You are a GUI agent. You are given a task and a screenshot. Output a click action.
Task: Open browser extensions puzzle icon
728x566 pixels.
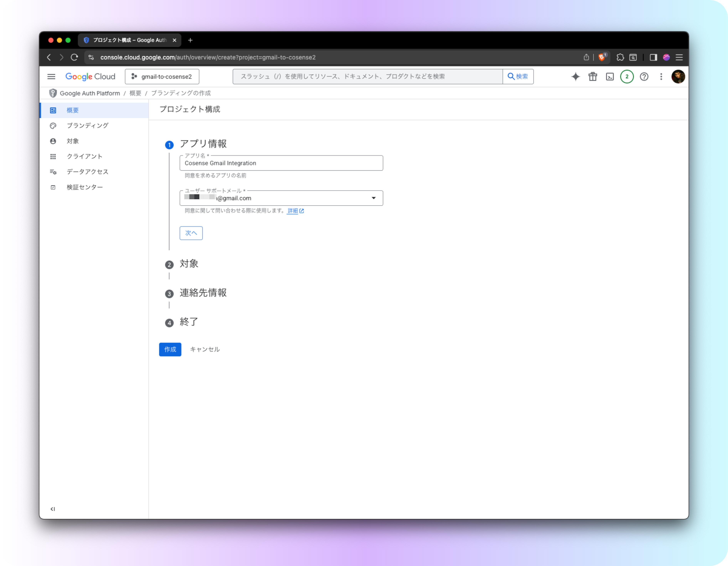point(620,57)
